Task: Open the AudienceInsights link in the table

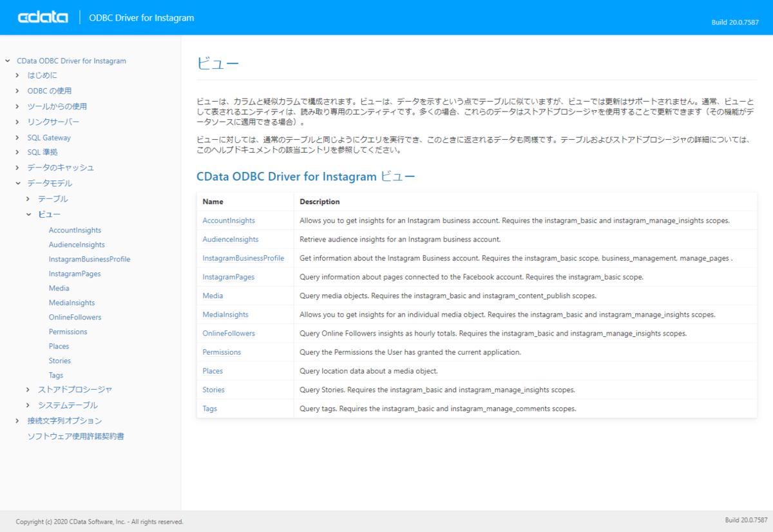Action: click(x=231, y=240)
